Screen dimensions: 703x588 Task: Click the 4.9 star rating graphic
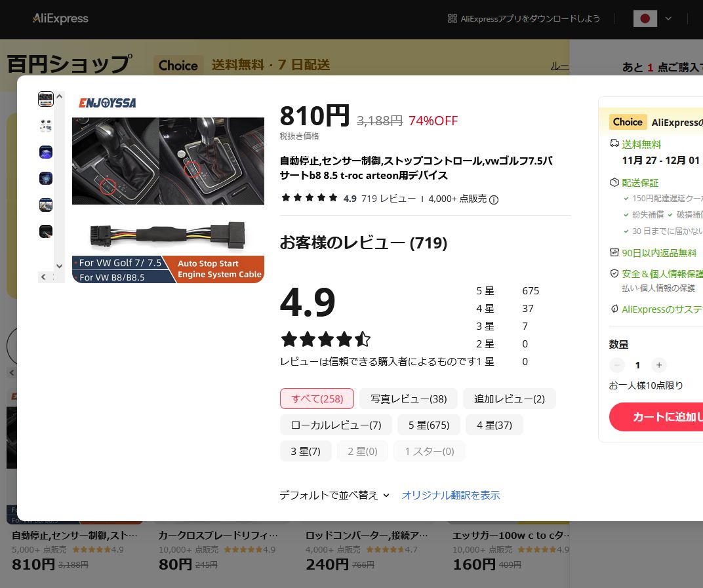pos(325,340)
